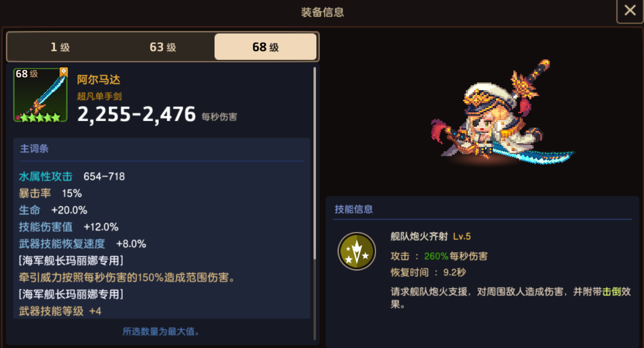
Task: Close the equipment information window
Action: pyautogui.click(x=630, y=10)
